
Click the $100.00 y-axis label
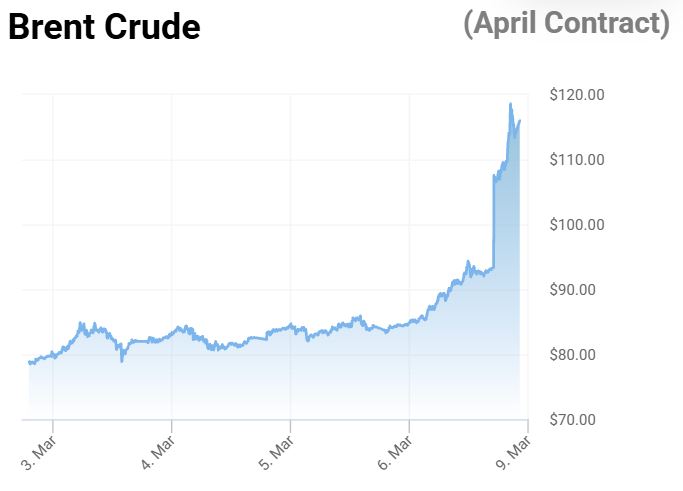point(577,225)
